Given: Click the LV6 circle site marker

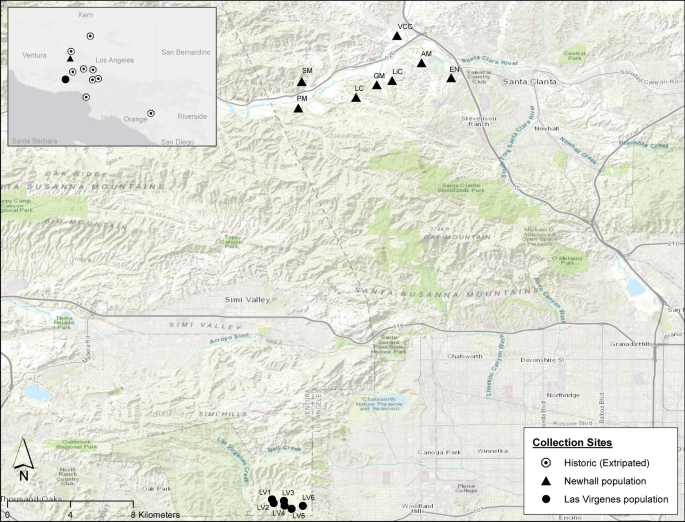Looking at the screenshot, I should tap(303, 506).
